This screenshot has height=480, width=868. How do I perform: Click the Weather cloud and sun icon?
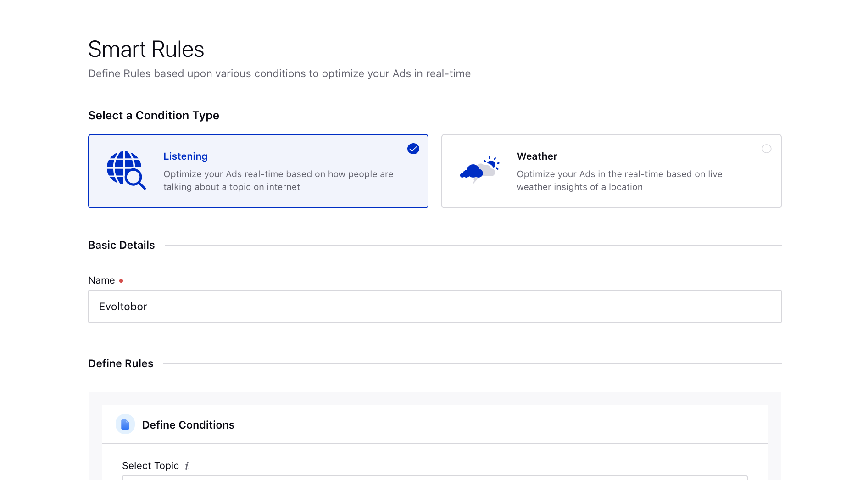click(479, 170)
